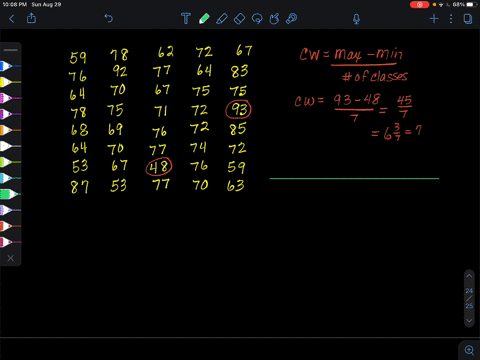Select the Lasso selection tool

point(257,19)
